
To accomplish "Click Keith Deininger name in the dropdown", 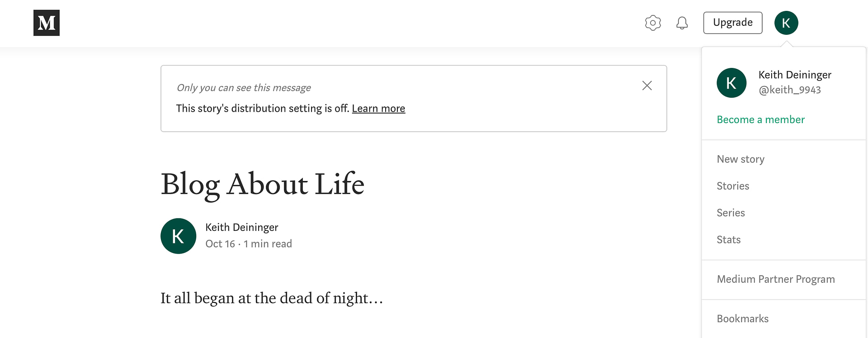I will pyautogui.click(x=795, y=75).
